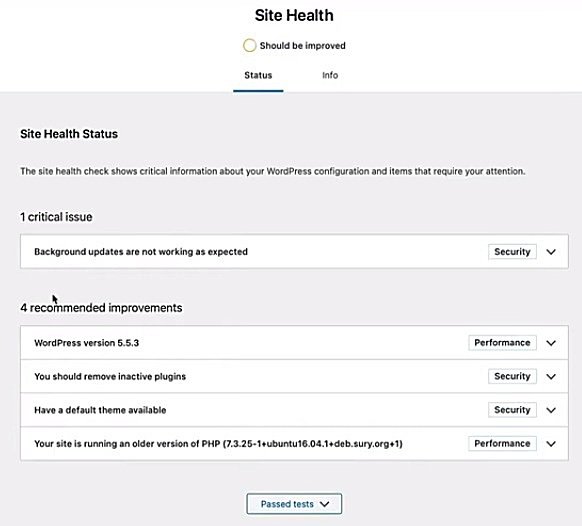Expand Background updates issue chevron
Viewport: 582px width, 526px height.
[551, 252]
